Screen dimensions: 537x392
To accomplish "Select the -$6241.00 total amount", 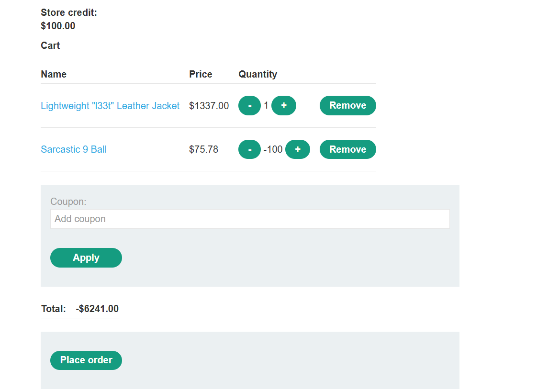I will (x=97, y=309).
